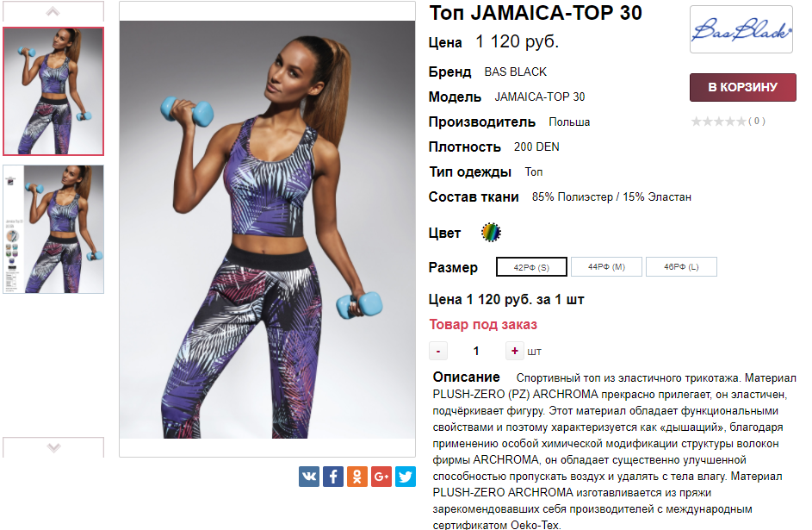Screen dimensions: 812x530
Task: Rate the product with five stars
Action: [x=741, y=122]
